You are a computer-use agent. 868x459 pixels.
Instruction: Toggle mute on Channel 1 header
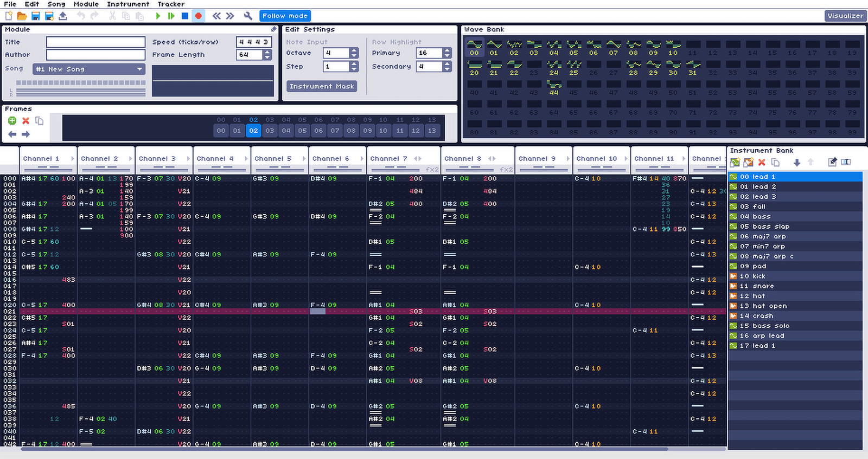click(41, 159)
